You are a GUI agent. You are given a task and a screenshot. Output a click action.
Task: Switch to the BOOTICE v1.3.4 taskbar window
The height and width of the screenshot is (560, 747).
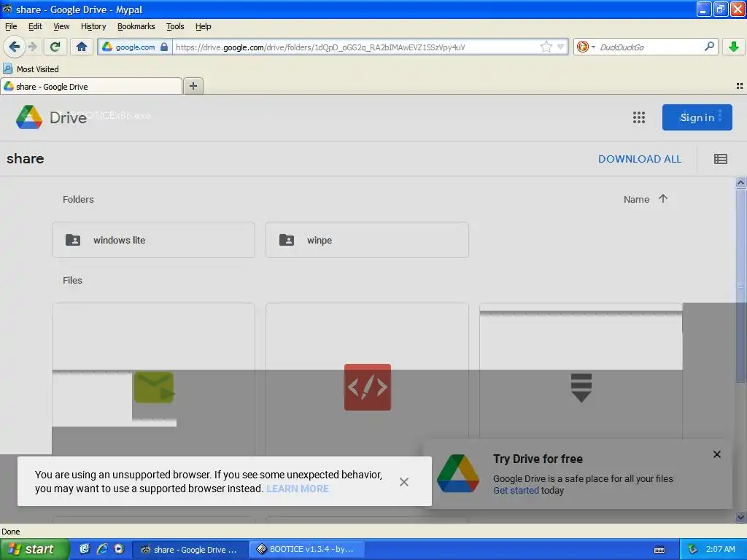(307, 550)
